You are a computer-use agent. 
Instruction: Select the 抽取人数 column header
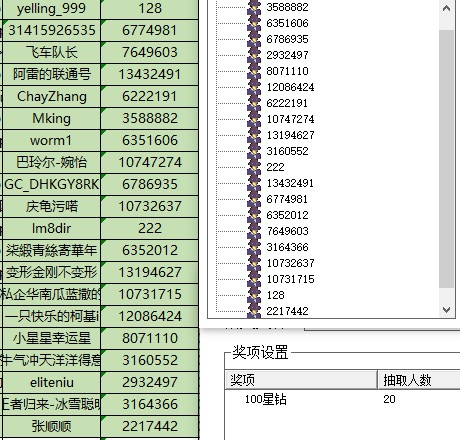pos(419,380)
